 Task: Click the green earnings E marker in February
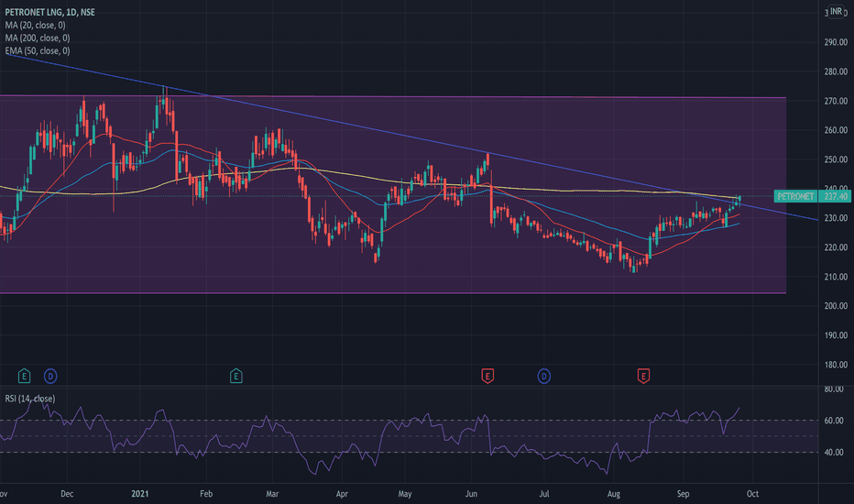[235, 376]
